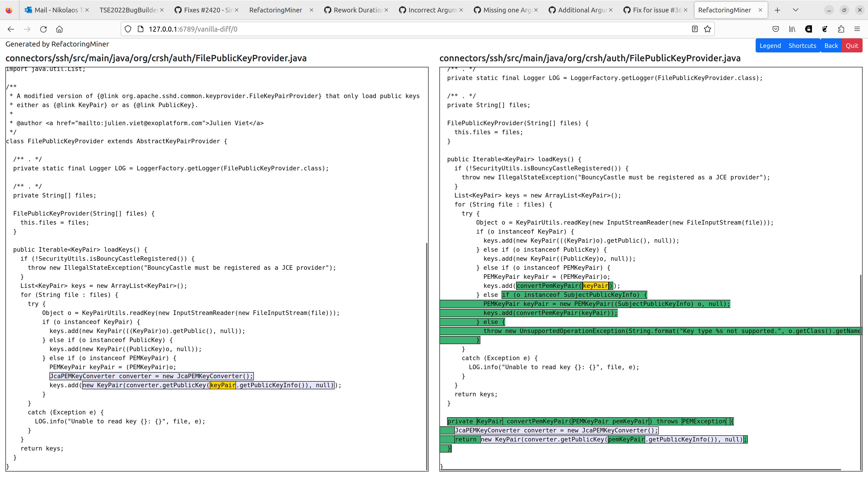Image resolution: width=868 pixels, height=488 pixels.
Task: Open the extensions puzzle-piece panel
Action: 841,29
